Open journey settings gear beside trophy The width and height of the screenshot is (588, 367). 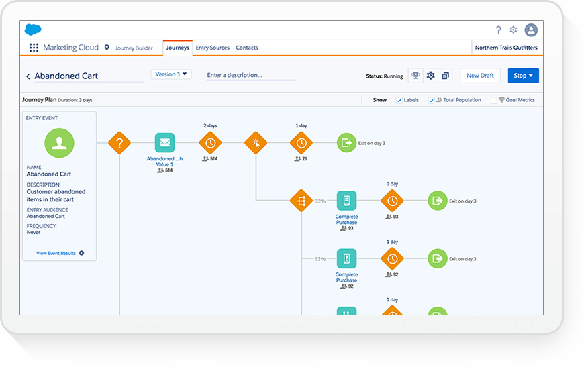tap(430, 76)
